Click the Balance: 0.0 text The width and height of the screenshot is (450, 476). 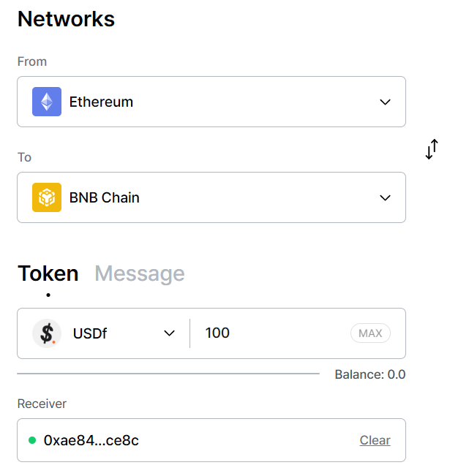370,374
